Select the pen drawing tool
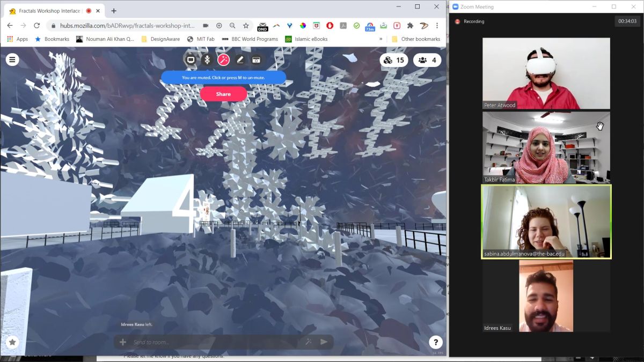Viewport: 644px width, 362px height. (240, 60)
